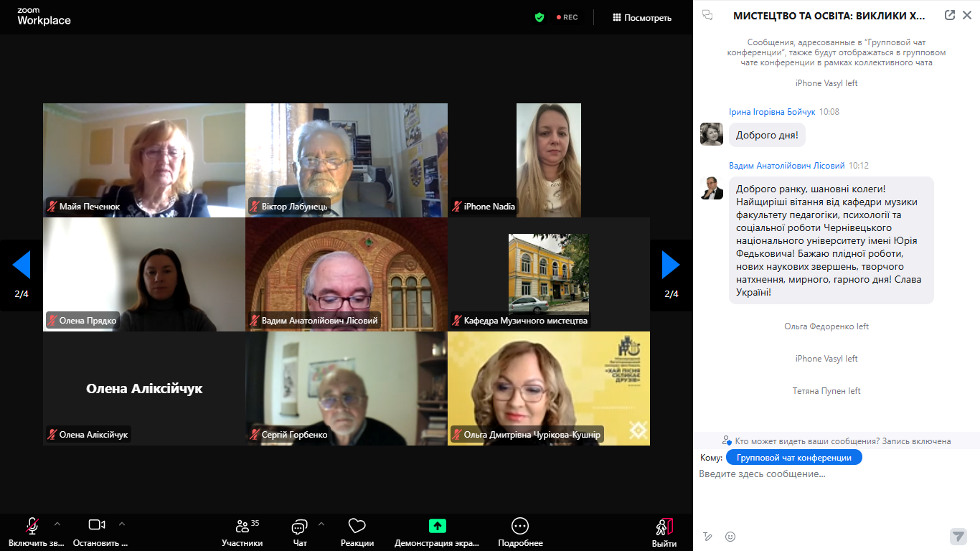Unmute the microphone in the toolbar
The height and width of the screenshot is (551, 980).
(32, 526)
